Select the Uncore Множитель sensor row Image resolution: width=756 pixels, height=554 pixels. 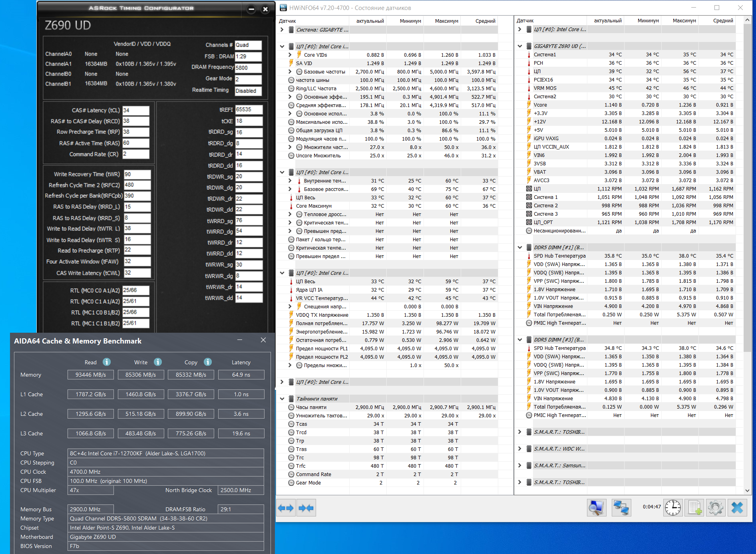click(387, 155)
